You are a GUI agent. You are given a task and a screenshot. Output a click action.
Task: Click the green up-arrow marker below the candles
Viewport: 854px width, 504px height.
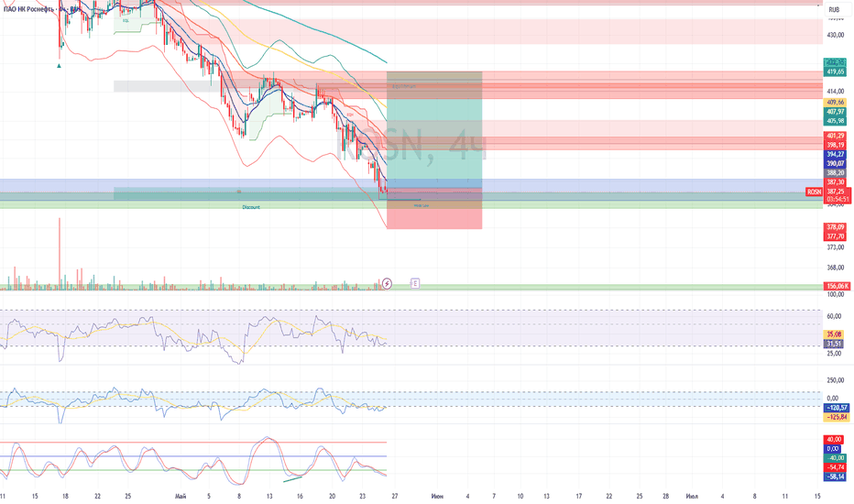[60, 66]
